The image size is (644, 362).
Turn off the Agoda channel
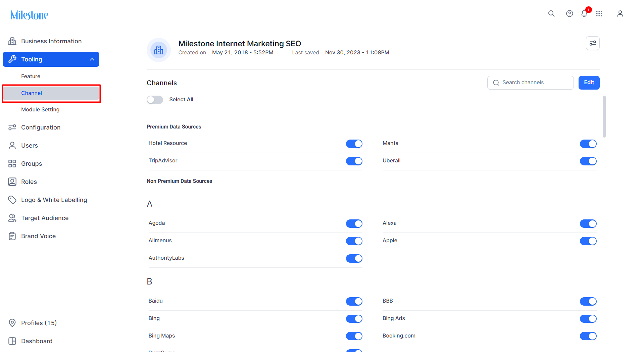(x=354, y=223)
